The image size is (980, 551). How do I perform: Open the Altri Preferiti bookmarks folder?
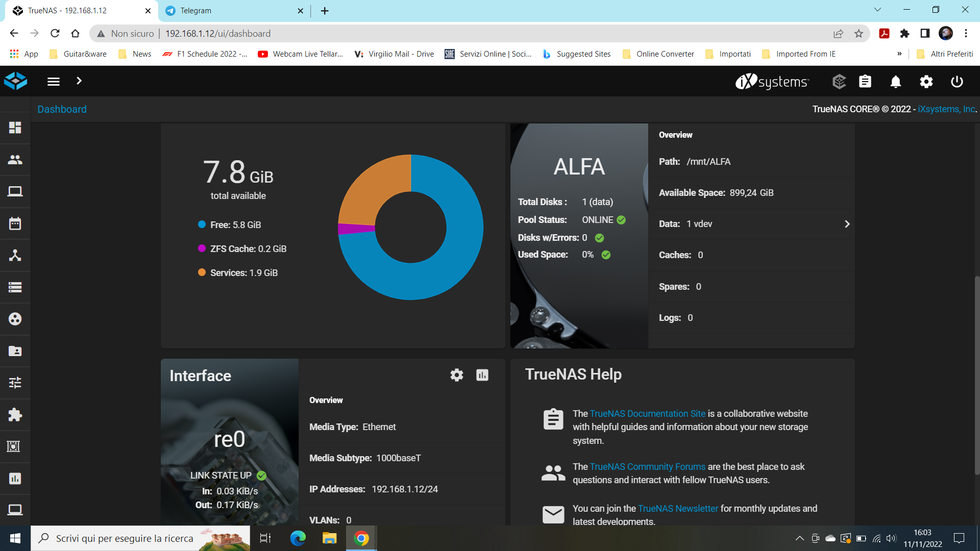tap(945, 54)
